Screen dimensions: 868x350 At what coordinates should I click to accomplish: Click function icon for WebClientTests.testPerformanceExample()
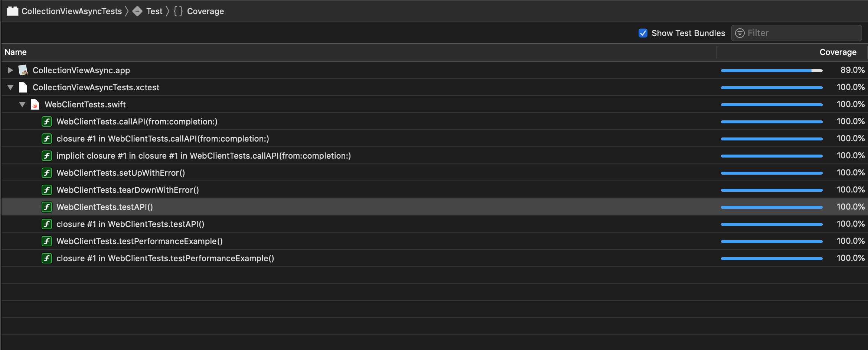[46, 241]
